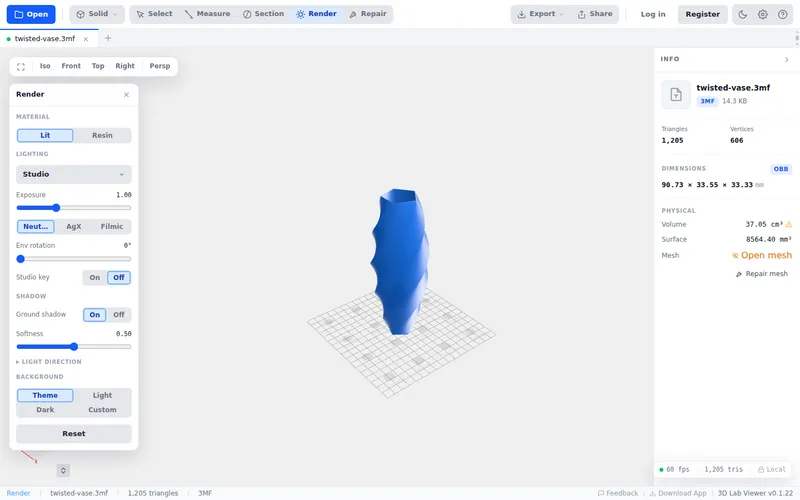Click the fit-to-view frame icon

[21, 66]
